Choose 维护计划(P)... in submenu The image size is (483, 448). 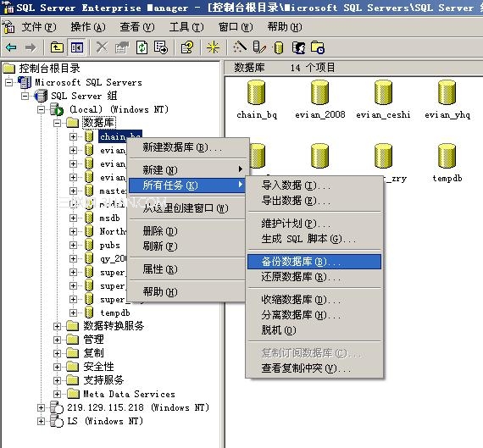(314, 224)
